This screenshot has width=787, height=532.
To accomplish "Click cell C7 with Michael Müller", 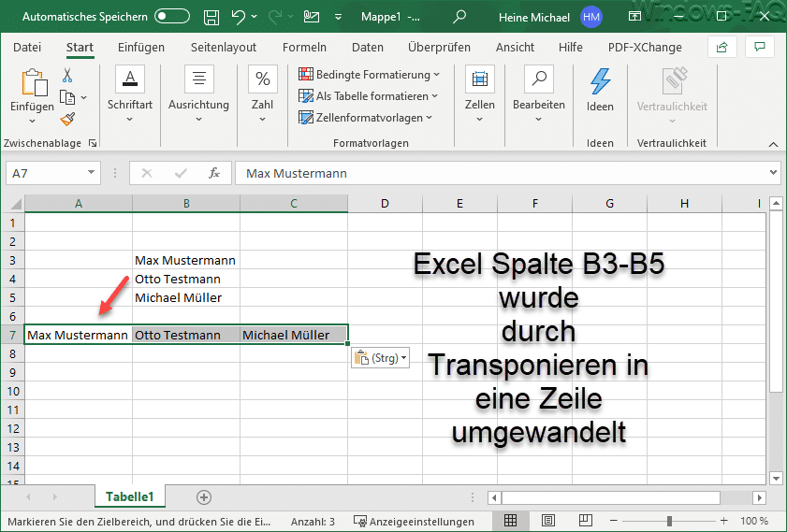I will pyautogui.click(x=294, y=335).
